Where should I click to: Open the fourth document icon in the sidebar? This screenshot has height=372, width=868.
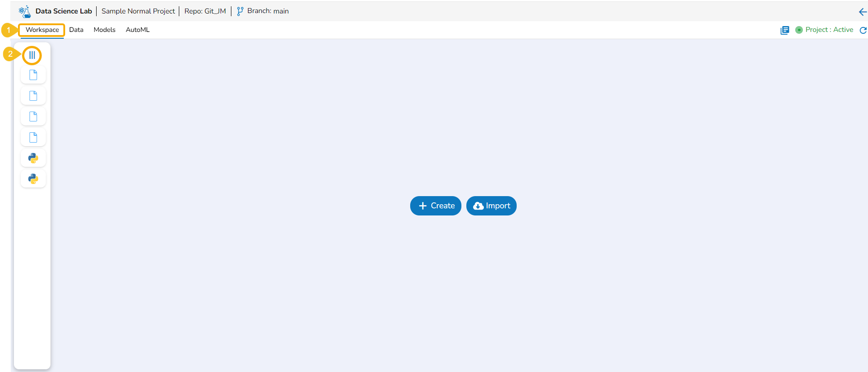[33, 137]
